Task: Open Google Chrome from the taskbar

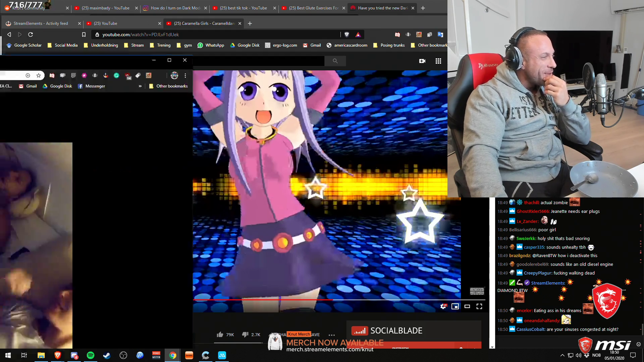Action: click(x=173, y=355)
